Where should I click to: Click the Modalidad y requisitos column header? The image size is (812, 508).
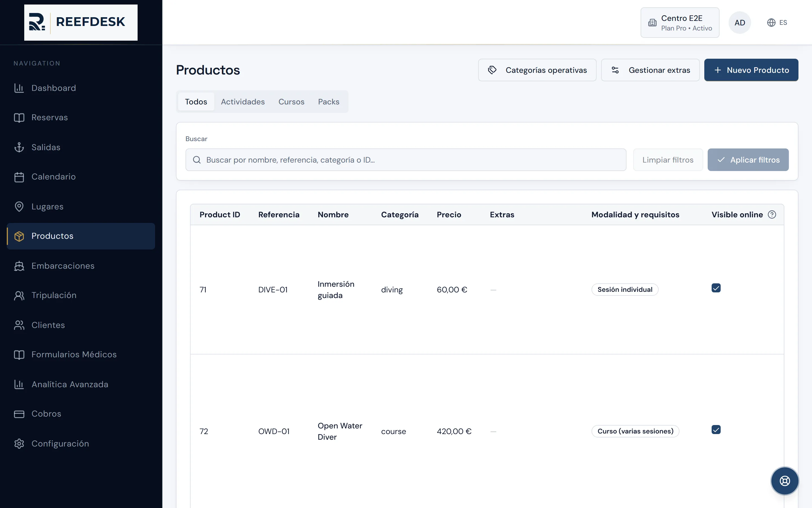[x=635, y=214]
